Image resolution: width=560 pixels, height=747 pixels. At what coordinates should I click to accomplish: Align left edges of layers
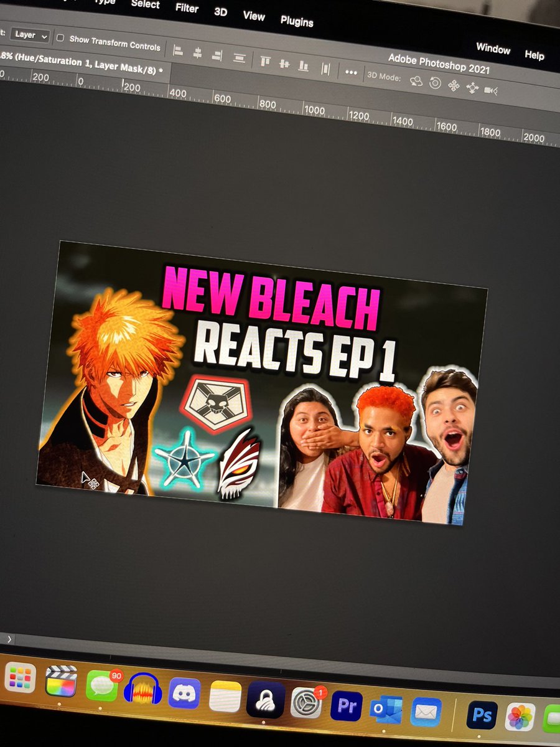[x=178, y=51]
